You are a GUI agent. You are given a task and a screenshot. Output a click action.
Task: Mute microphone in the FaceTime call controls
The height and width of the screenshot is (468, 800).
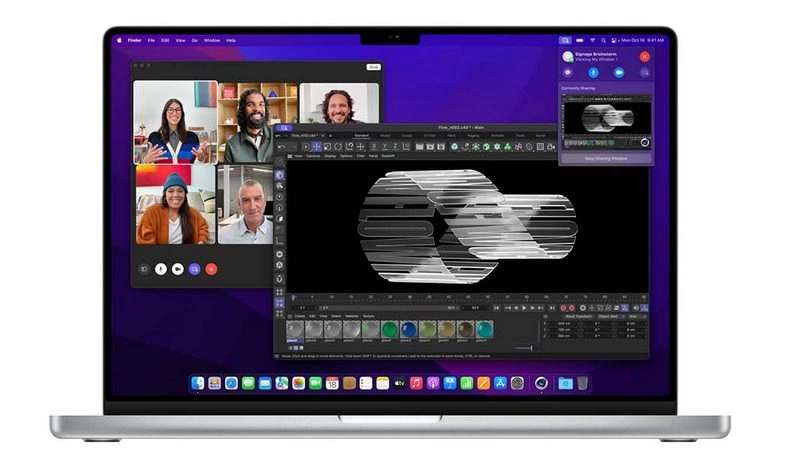pyautogui.click(x=161, y=269)
